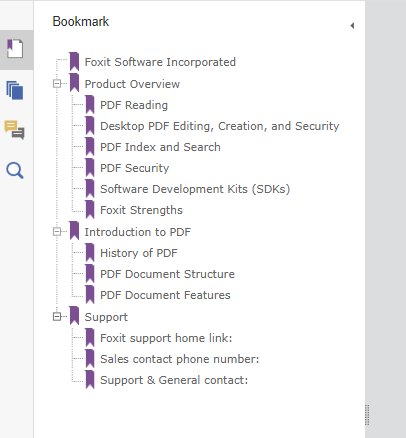Viewport: 406px width, 438px height.
Task: Open the Search magnifier sidebar icon
Action: pos(15,170)
